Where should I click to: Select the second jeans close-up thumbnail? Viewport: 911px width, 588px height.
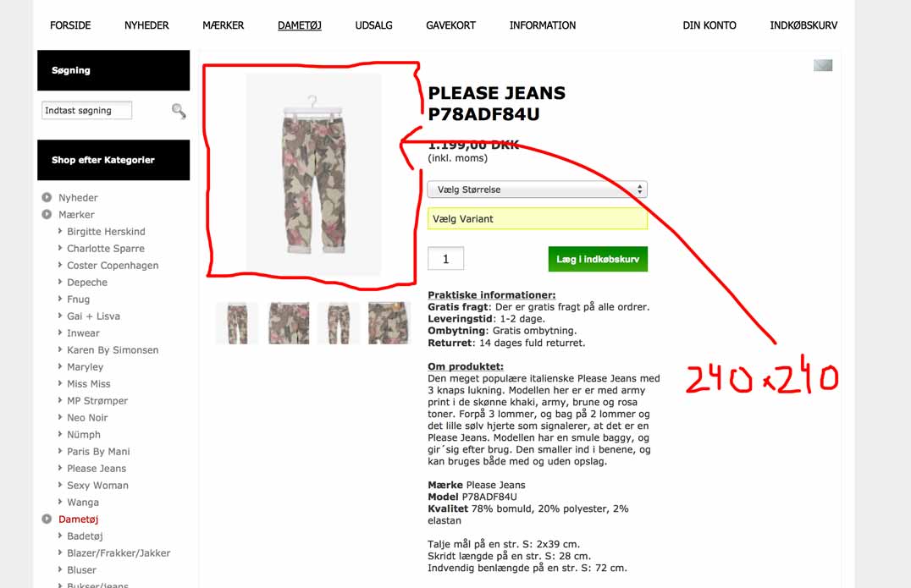[289, 323]
